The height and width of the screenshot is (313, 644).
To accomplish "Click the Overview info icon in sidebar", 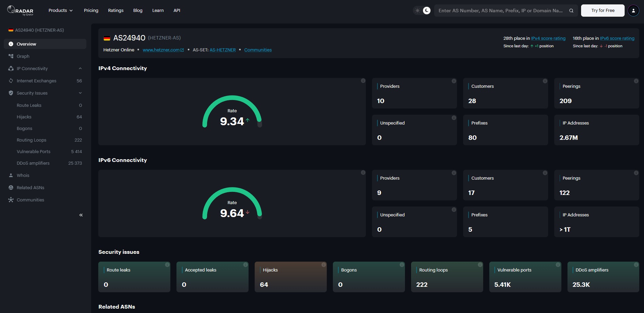I will pyautogui.click(x=11, y=44).
